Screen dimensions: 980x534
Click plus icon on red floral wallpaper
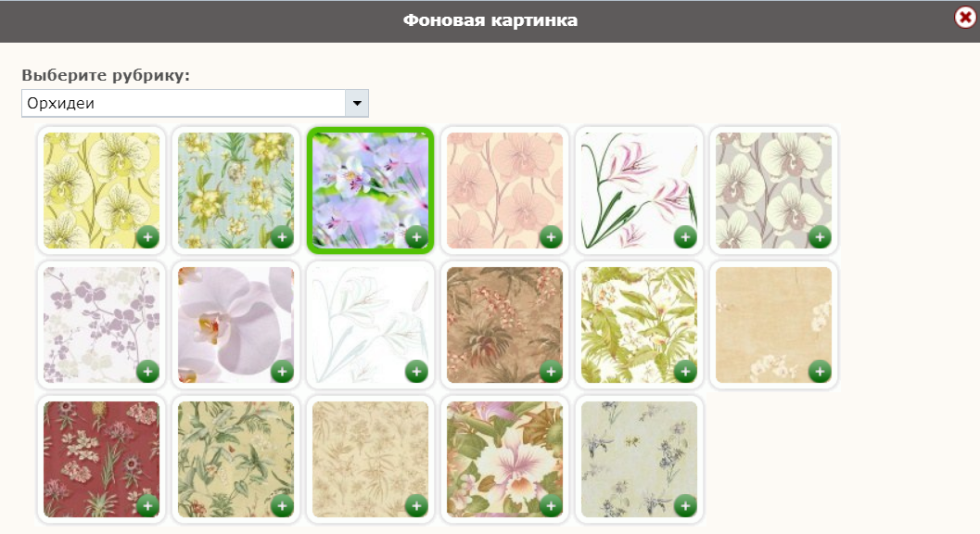[147, 506]
